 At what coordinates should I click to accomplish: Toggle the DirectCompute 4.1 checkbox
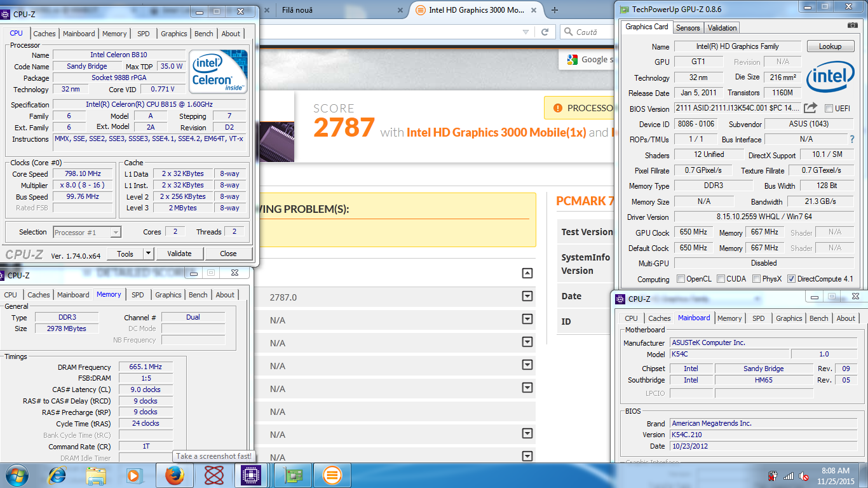791,279
